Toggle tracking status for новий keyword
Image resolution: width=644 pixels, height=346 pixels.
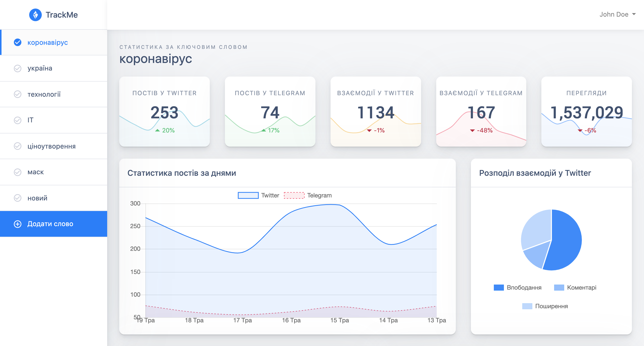tap(17, 198)
